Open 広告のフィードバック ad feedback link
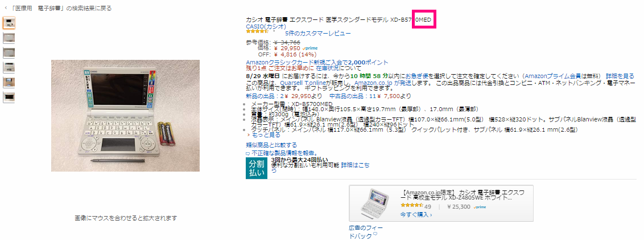Viewport: 644px width, 240px height. (x=364, y=231)
